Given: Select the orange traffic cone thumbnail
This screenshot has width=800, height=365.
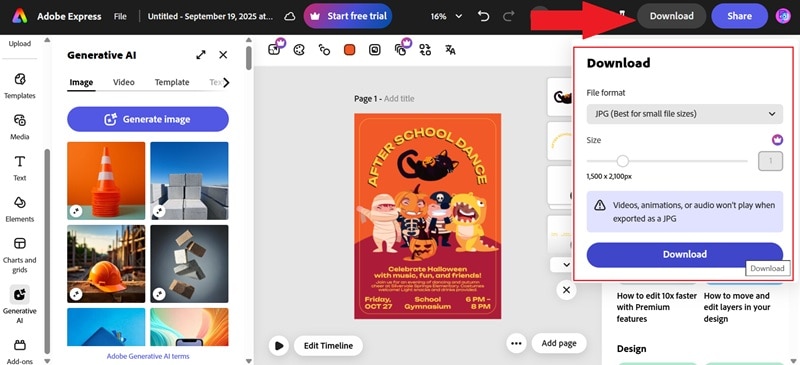Looking at the screenshot, I should 106,181.
